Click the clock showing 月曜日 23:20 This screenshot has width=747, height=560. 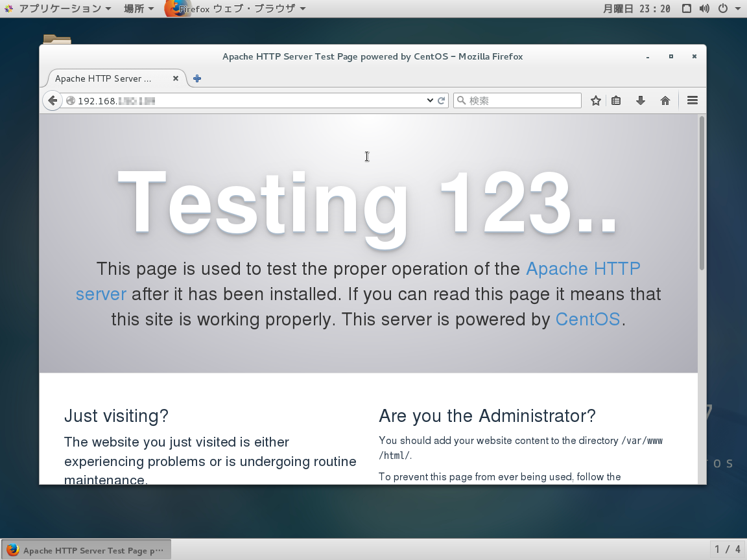[x=637, y=8]
